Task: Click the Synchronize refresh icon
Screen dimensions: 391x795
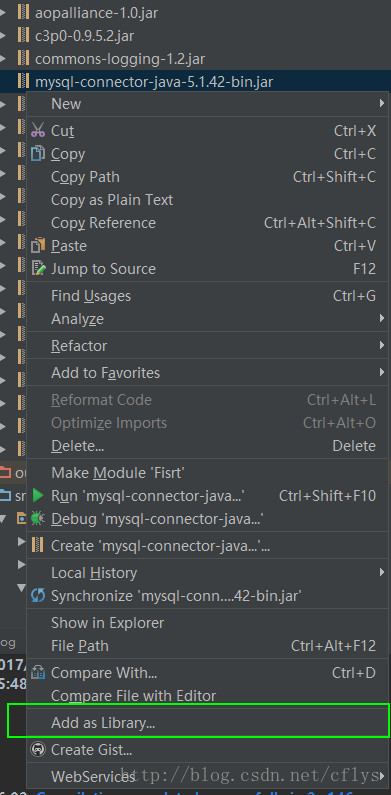Action: [38, 595]
